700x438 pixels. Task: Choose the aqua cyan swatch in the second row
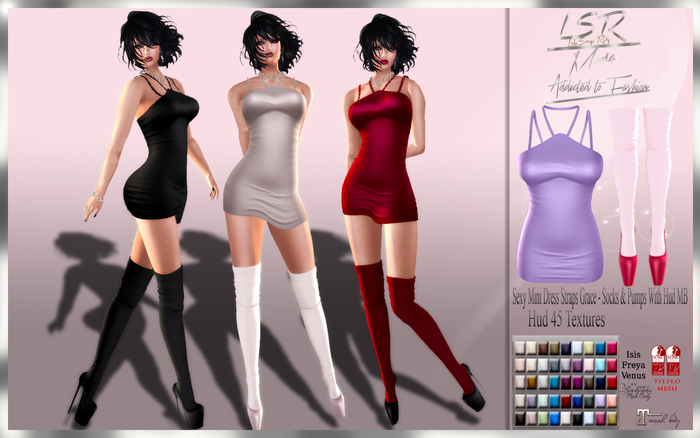600,365
